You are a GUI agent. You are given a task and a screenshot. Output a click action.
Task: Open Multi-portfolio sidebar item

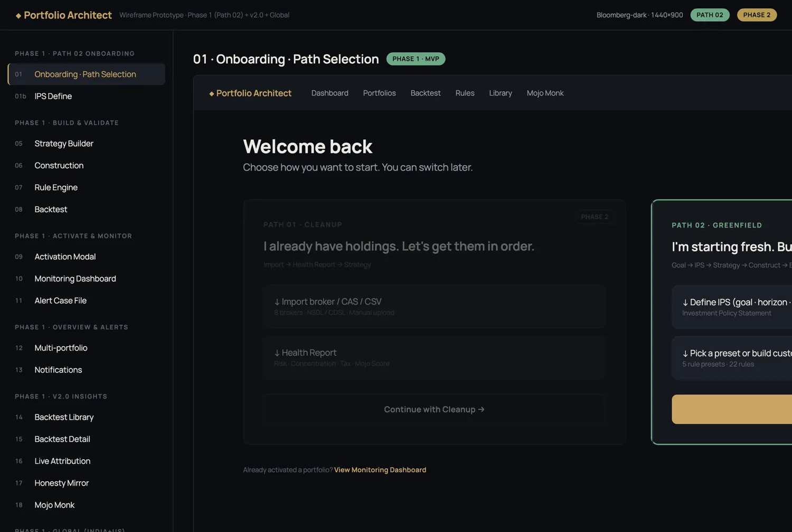point(87,348)
